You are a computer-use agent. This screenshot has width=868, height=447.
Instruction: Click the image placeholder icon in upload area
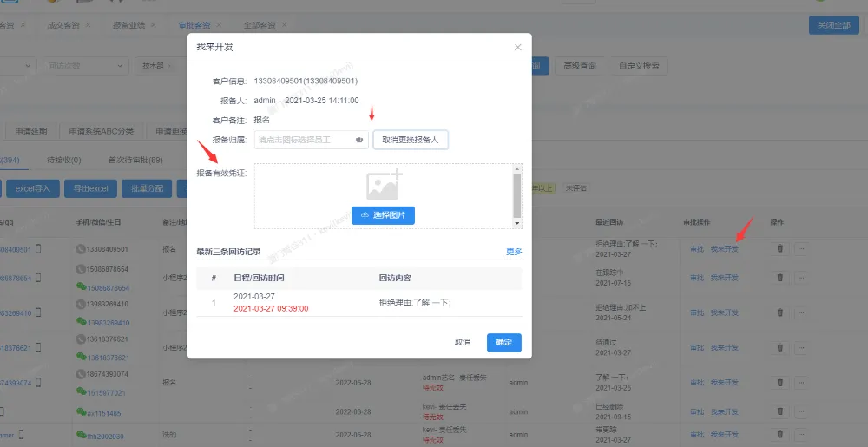click(383, 186)
